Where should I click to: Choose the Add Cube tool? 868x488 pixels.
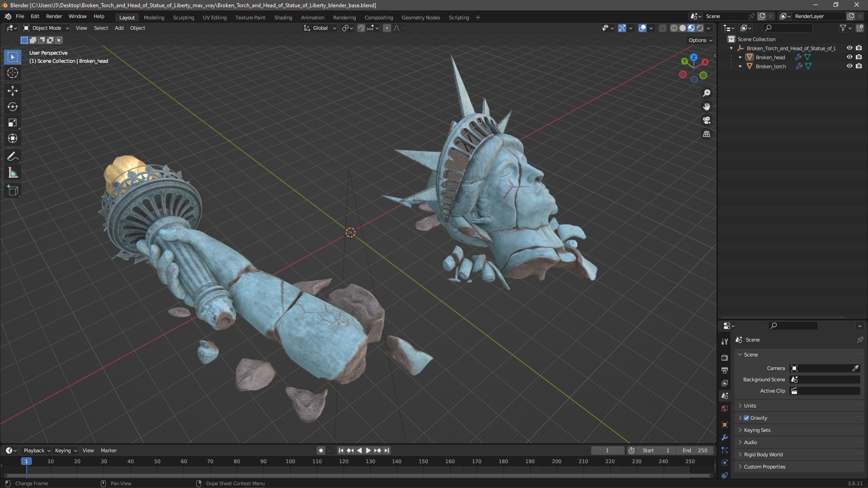coord(13,191)
